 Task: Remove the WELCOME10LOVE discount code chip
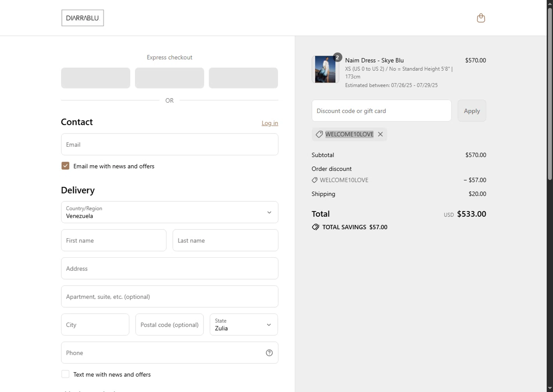(x=380, y=134)
